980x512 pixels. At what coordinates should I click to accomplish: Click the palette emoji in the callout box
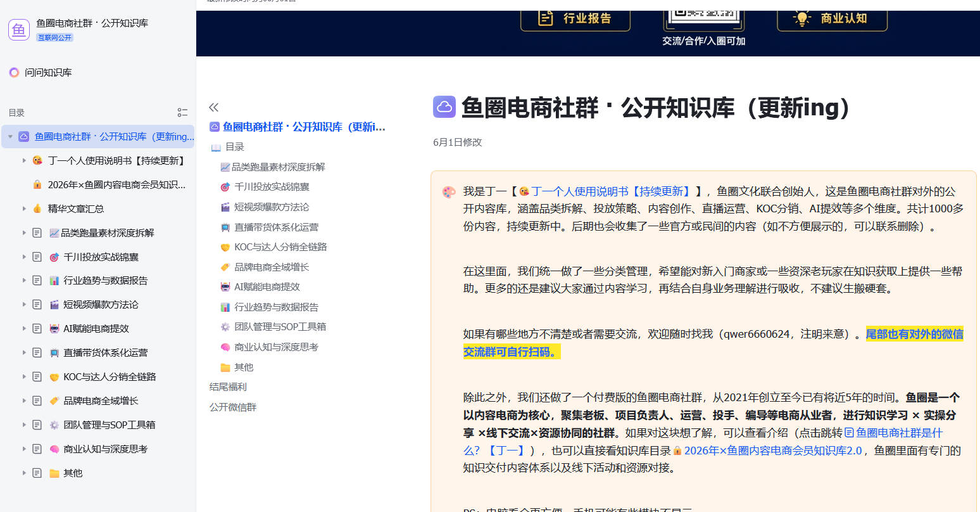(x=449, y=192)
